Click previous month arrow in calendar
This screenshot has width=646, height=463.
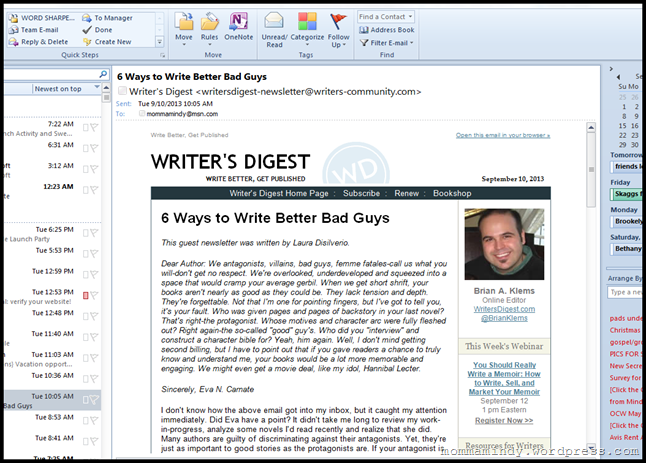618,77
